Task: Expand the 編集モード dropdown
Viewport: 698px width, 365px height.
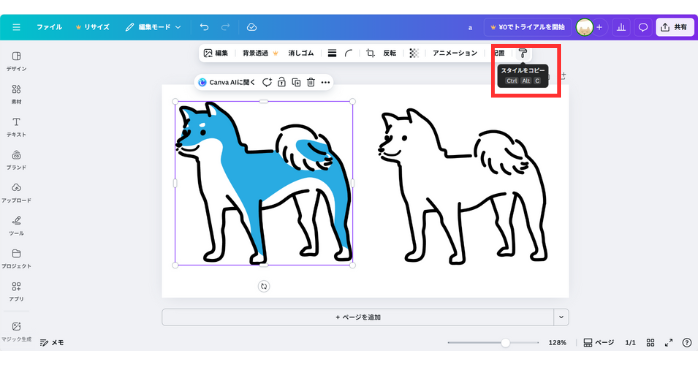Action: [x=153, y=27]
